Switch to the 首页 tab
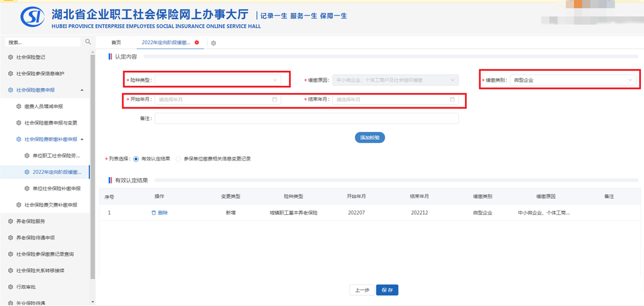The height and width of the screenshot is (306, 644). (116, 42)
